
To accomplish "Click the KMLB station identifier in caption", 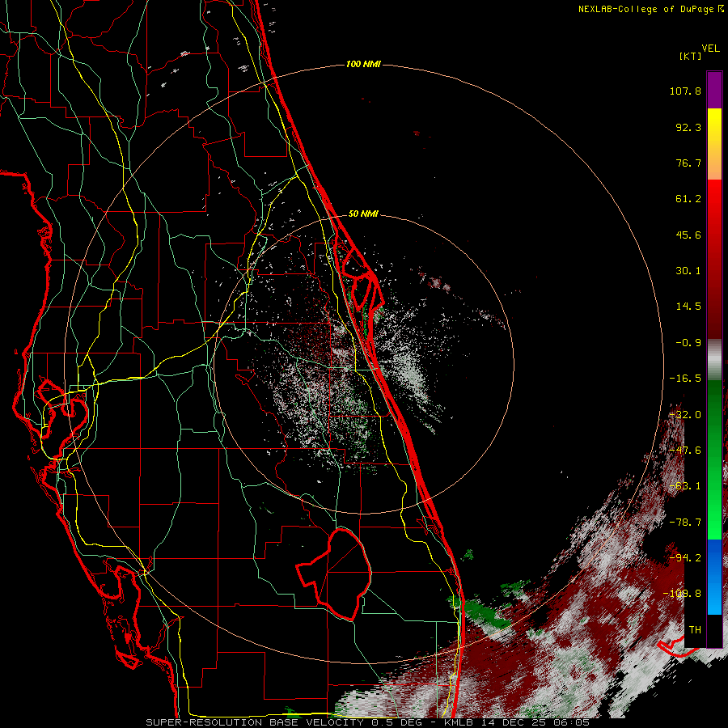I will pos(459,722).
